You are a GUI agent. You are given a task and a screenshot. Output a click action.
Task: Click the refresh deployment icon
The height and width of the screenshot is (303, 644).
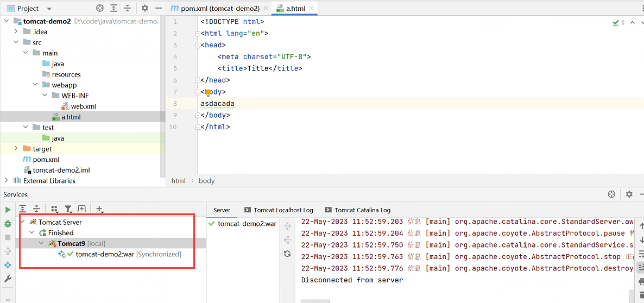(287, 254)
